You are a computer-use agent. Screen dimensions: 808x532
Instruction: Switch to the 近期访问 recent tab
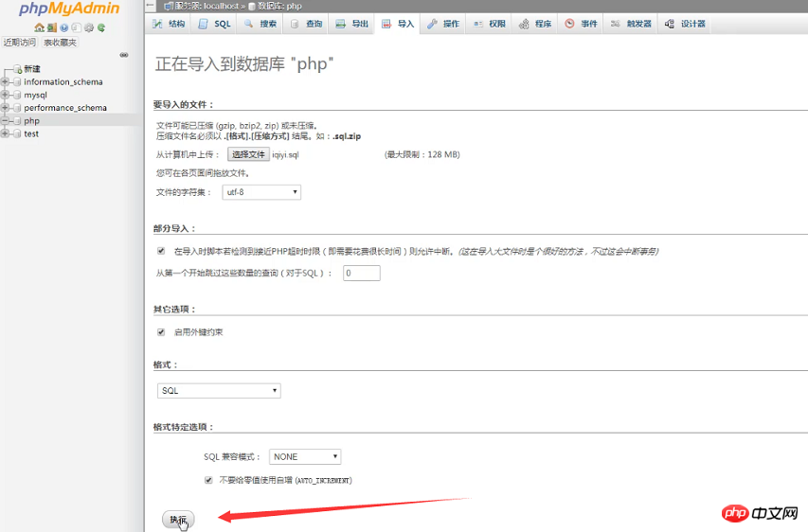[20, 43]
